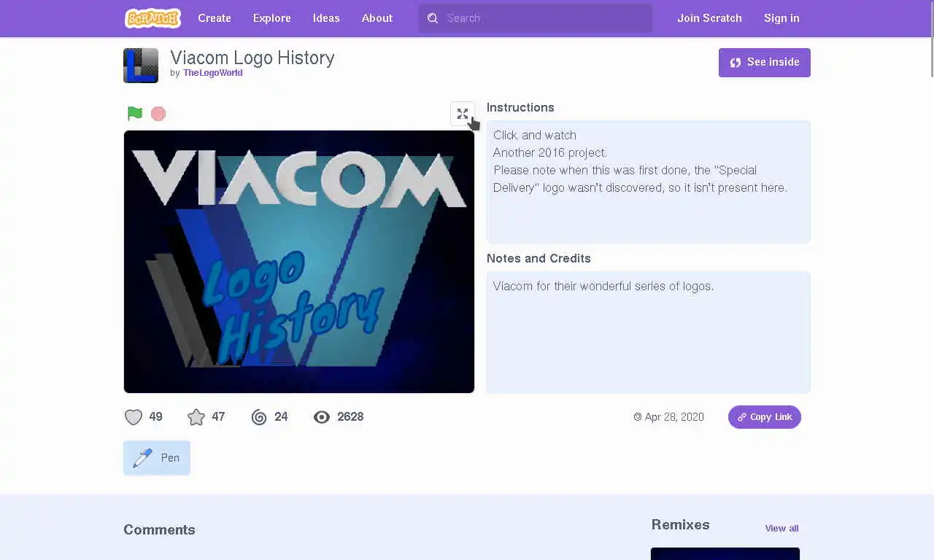Favorite this project with star icon
Image resolution: width=934 pixels, height=560 pixels.
196,417
